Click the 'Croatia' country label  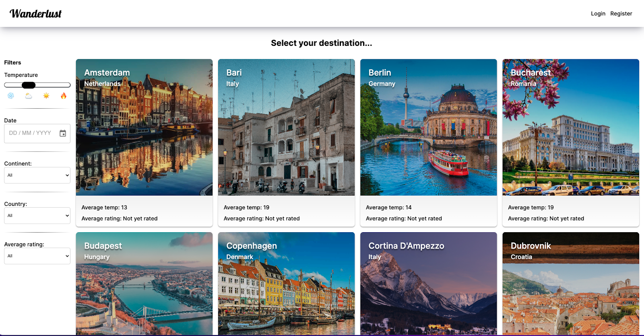pyautogui.click(x=522, y=257)
